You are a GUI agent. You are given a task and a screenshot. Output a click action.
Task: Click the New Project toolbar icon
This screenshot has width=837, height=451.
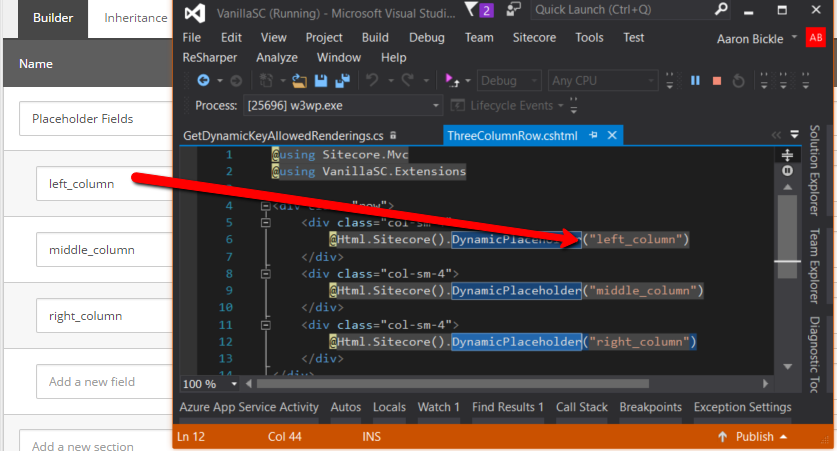(266, 81)
